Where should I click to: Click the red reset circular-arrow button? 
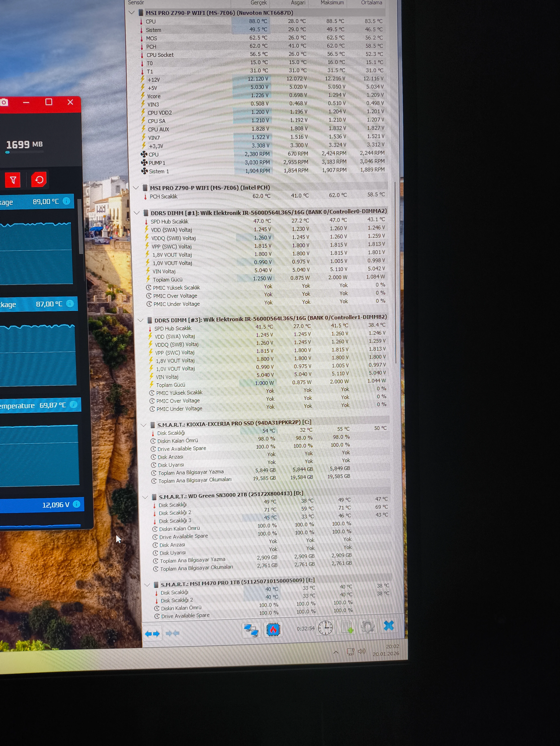[x=39, y=179]
